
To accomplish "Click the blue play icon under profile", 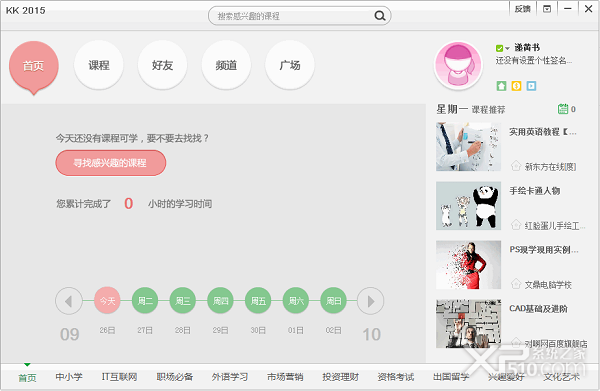I will coord(531,86).
